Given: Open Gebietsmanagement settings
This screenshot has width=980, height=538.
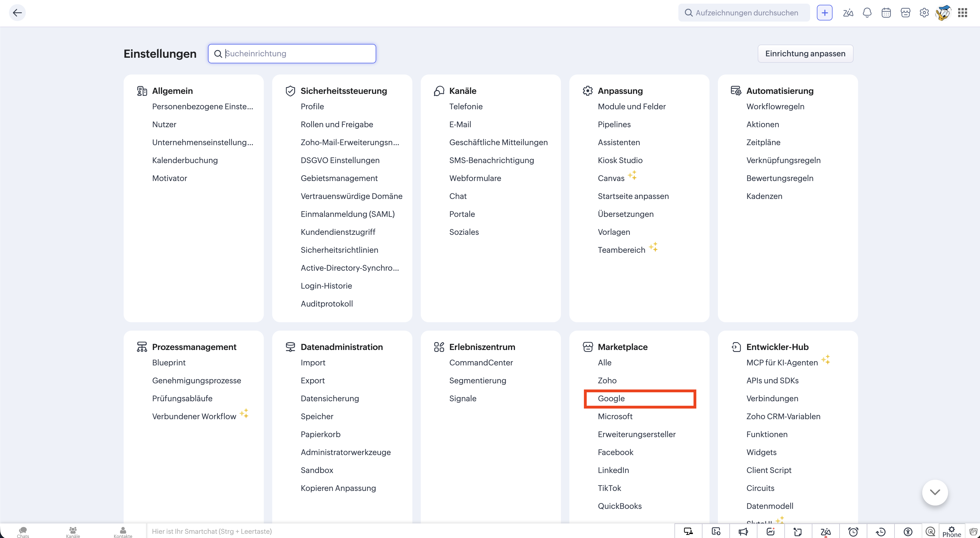Looking at the screenshot, I should pos(339,178).
